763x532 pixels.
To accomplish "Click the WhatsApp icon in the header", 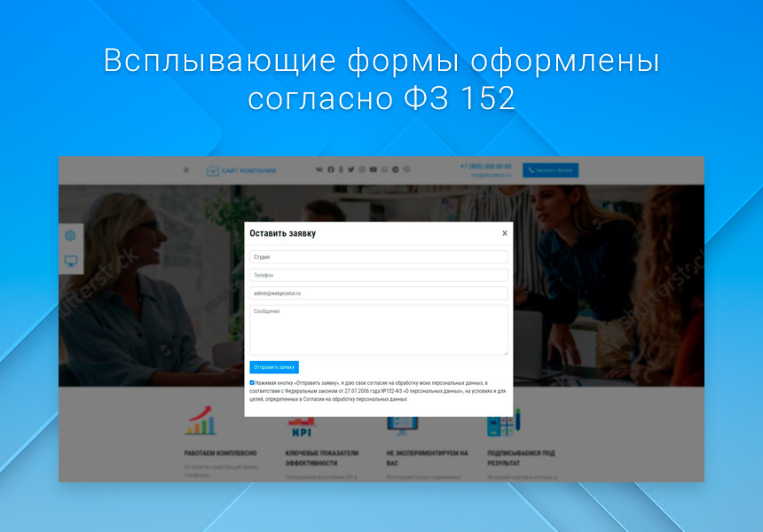I will click(382, 168).
